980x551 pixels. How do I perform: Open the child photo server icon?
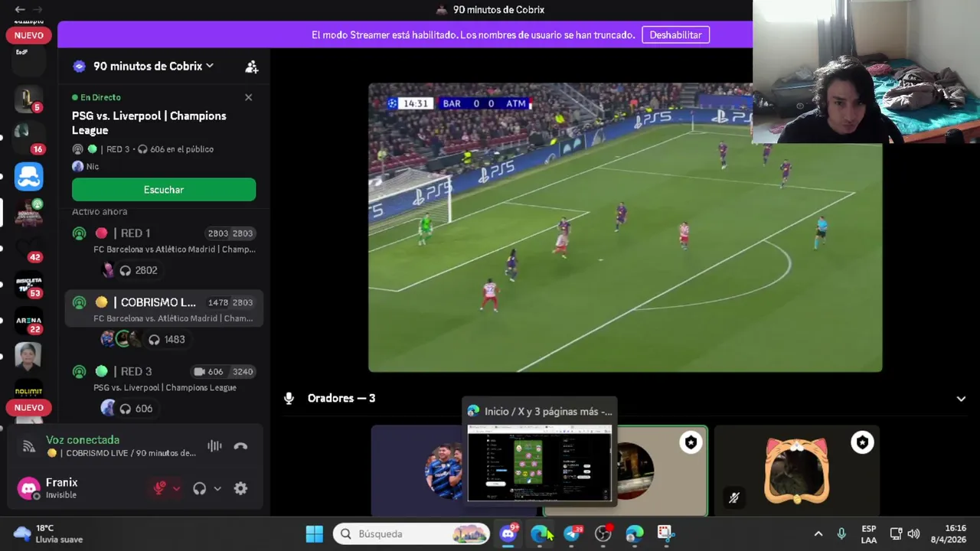tap(28, 357)
